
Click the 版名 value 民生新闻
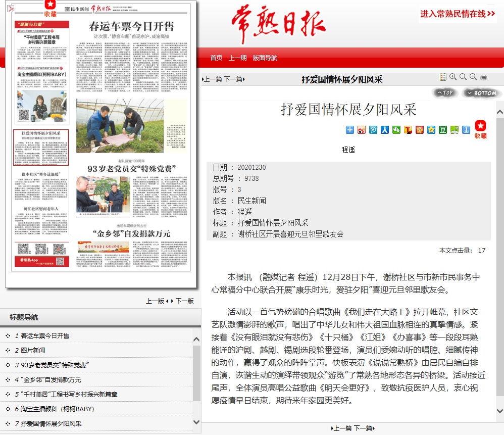[x=251, y=201]
